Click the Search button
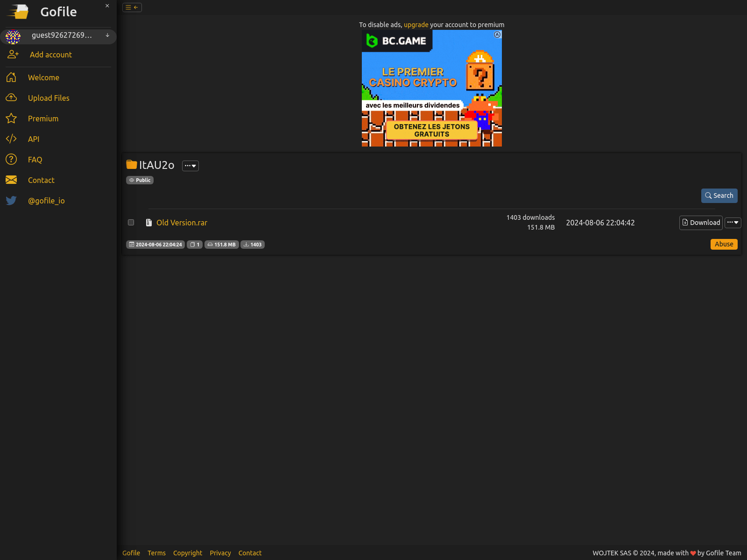Viewport: 747px width, 560px height. [x=719, y=196]
